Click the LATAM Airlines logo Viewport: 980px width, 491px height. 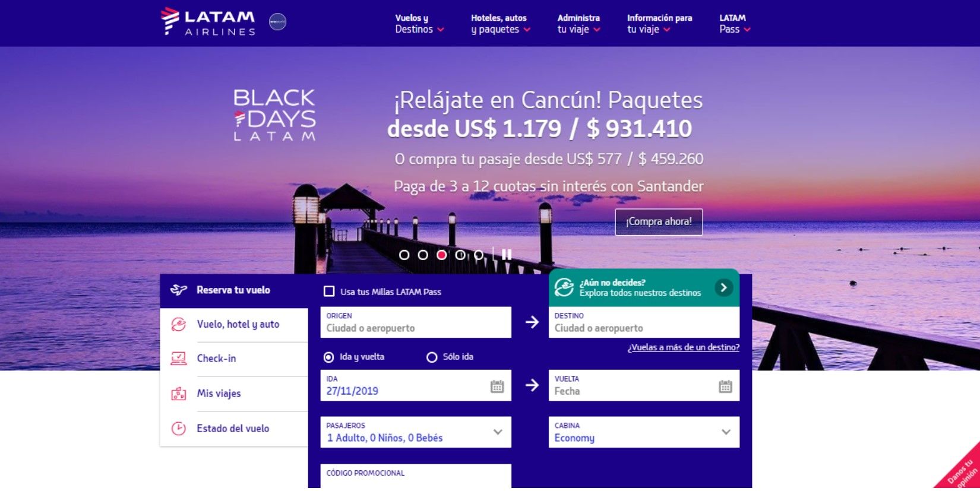pyautogui.click(x=208, y=23)
